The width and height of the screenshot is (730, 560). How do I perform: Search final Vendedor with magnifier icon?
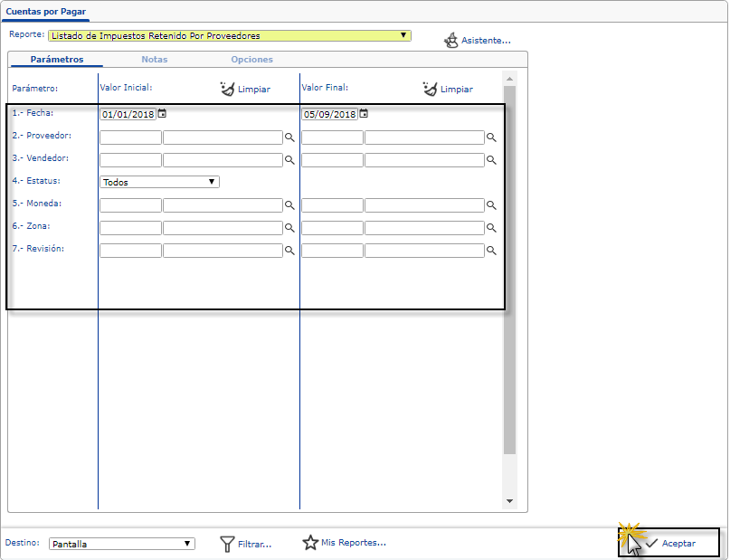[492, 160]
